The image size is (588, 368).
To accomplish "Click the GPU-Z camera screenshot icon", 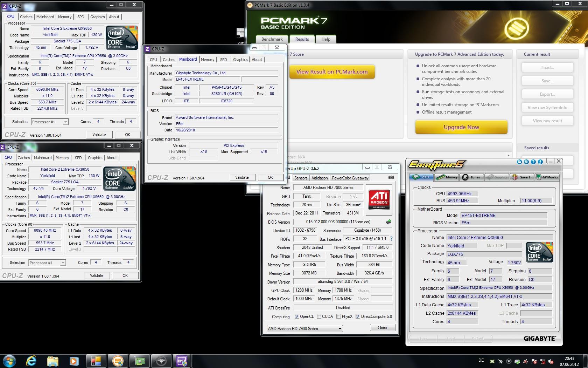I will pyautogui.click(x=391, y=177).
